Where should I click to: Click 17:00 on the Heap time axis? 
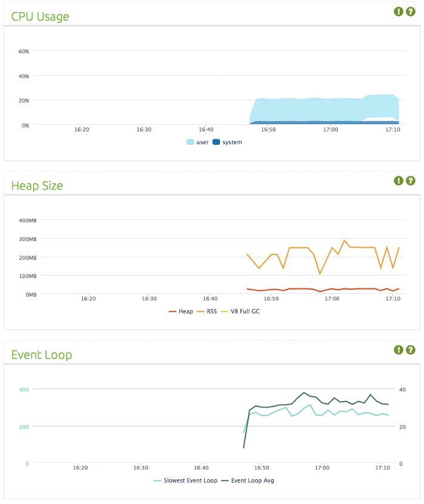[332, 299]
